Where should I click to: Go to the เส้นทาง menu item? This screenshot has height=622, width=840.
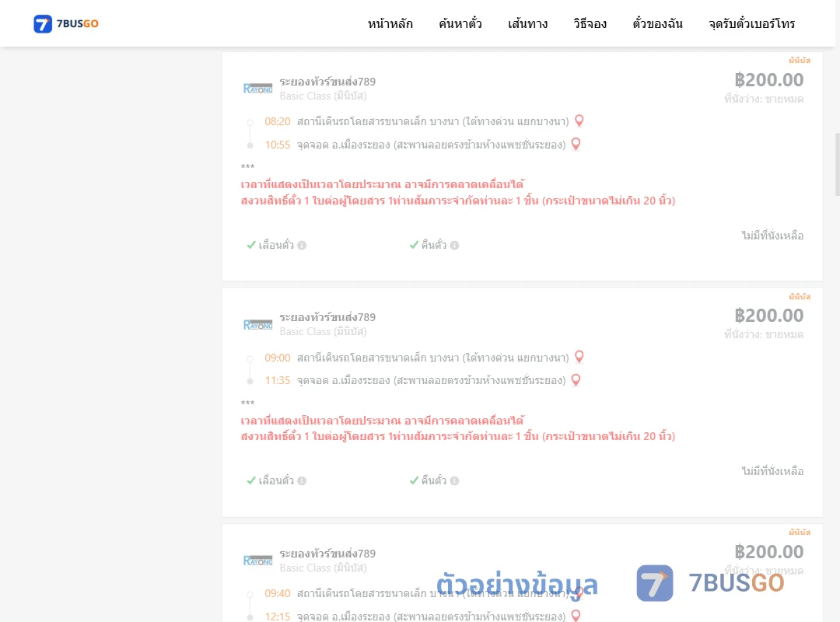coord(527,23)
